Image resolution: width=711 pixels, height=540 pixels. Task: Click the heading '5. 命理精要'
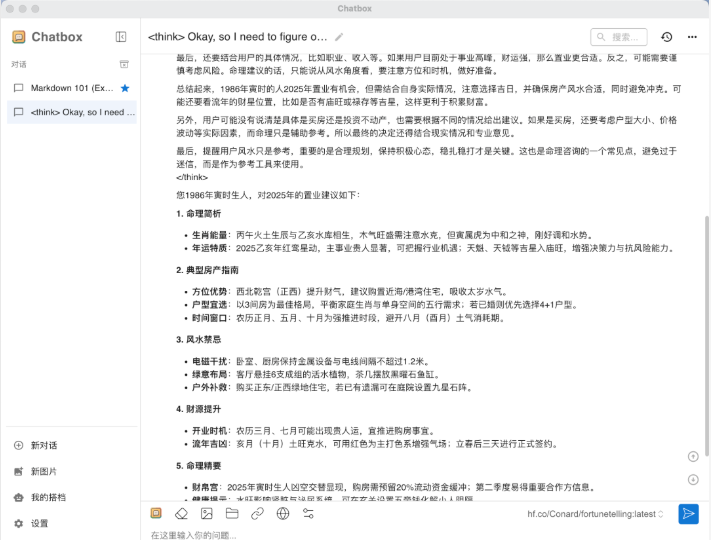[199, 466]
